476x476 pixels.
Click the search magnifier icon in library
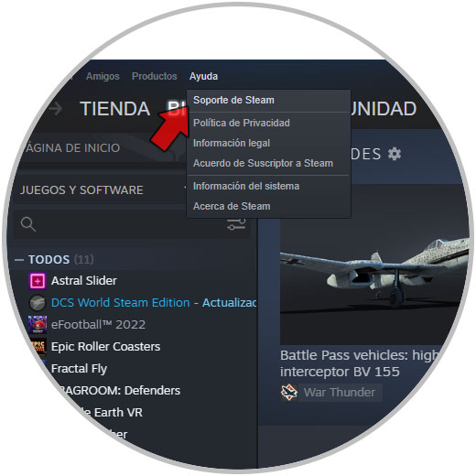click(28, 224)
